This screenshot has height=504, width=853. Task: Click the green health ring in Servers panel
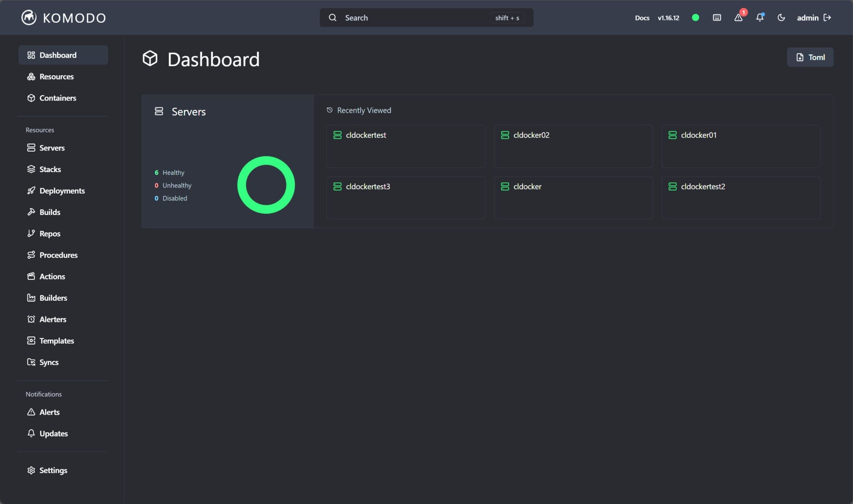(x=266, y=185)
